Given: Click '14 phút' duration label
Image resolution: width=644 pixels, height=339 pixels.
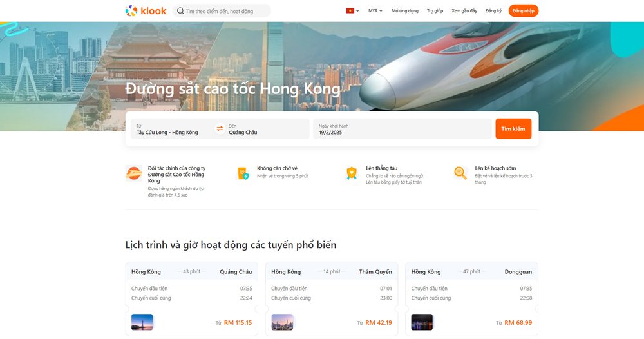Looking at the screenshot, I should coord(332,271).
